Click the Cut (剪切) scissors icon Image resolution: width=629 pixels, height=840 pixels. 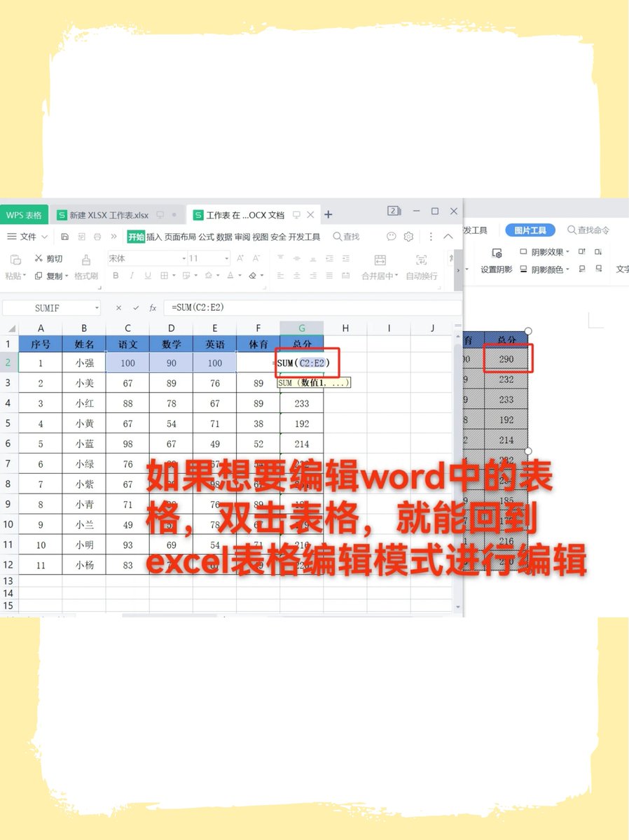39,258
